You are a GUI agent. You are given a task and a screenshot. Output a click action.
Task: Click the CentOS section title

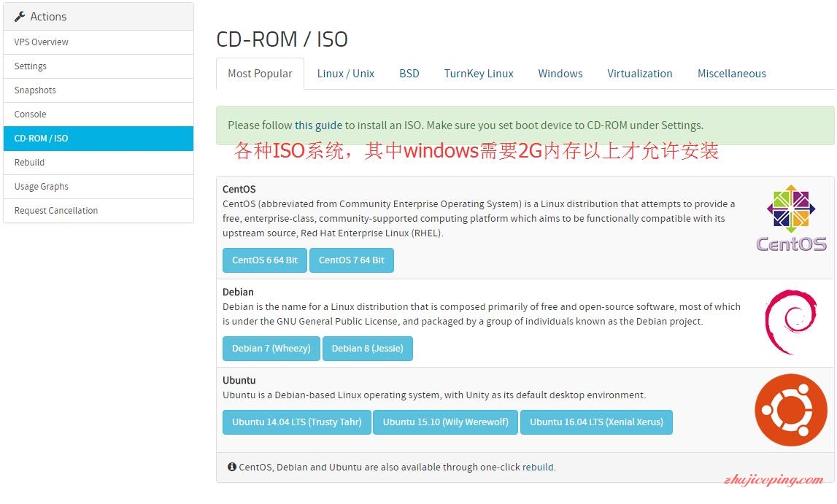tap(239, 190)
